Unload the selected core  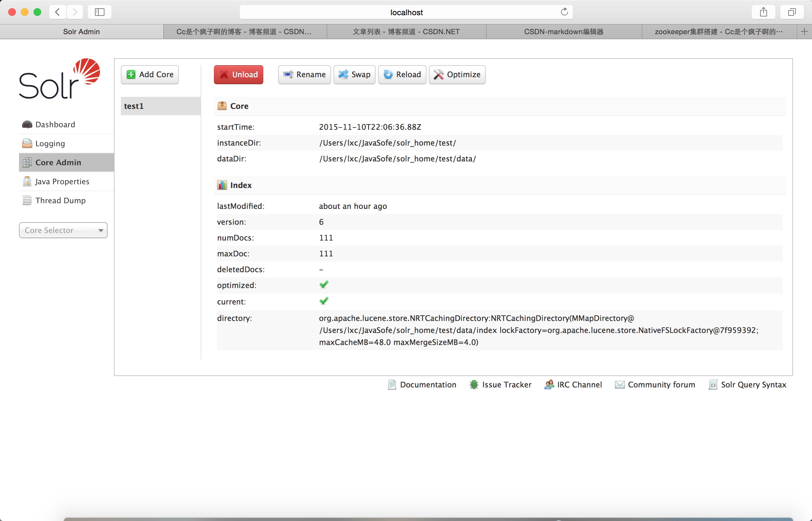click(238, 74)
